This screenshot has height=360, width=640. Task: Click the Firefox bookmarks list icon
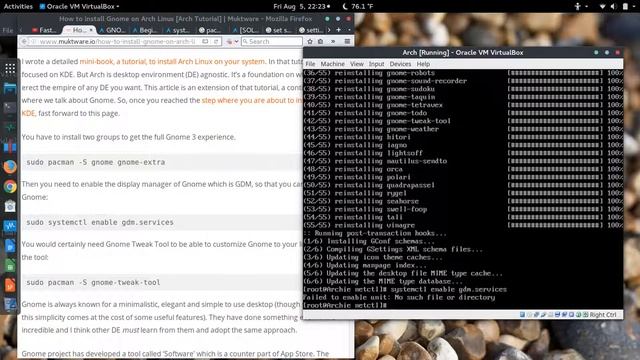320,41
